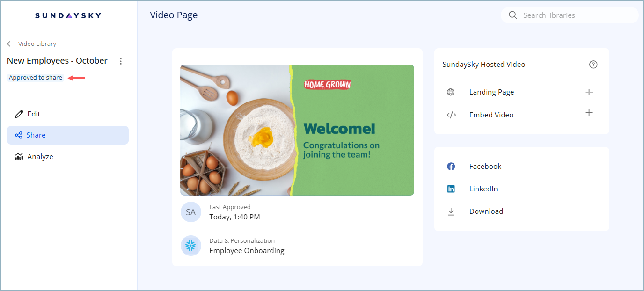Click the Approved to share status badge
Viewport: 644px width, 291px height.
click(x=36, y=78)
